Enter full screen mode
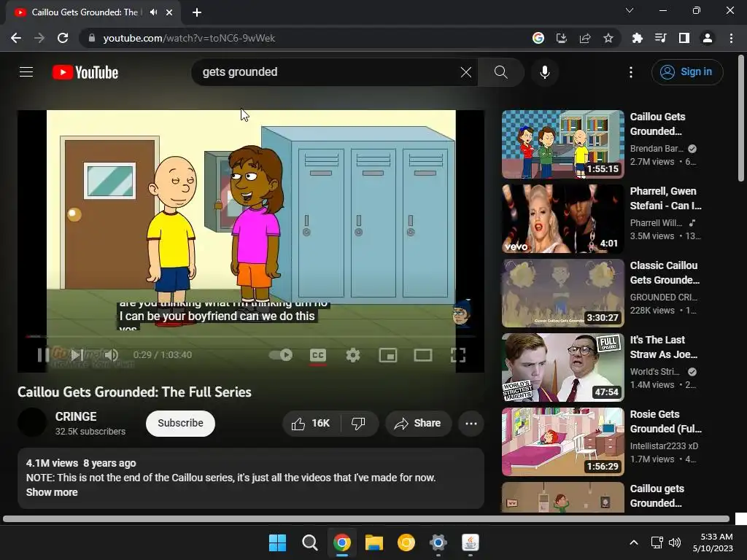 [x=458, y=355]
